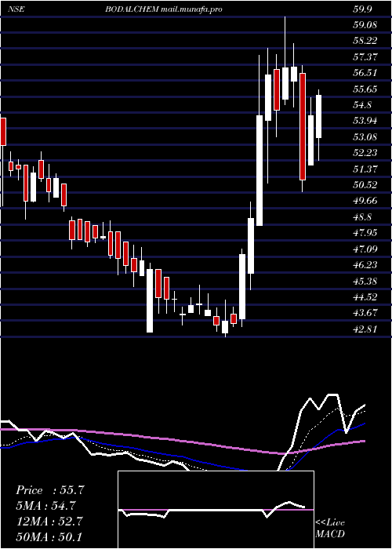Screen dimensions: 392x549
Task: Select the 43.67 price axis label
Action: click(365, 313)
